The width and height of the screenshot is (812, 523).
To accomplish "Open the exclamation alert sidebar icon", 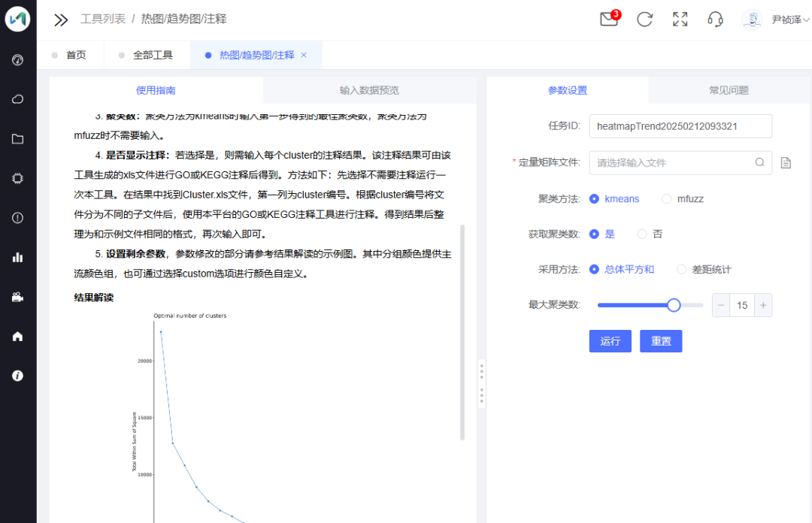I will pyautogui.click(x=17, y=218).
